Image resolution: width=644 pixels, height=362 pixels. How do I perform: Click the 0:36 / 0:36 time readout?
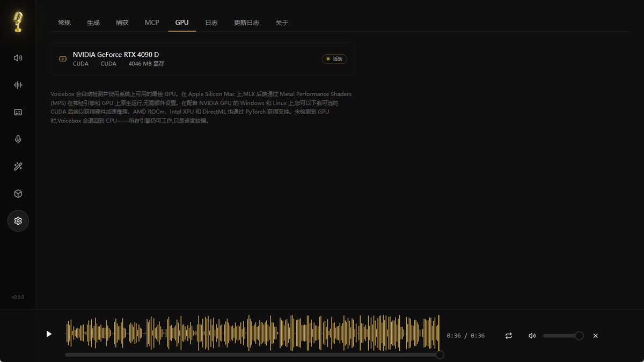[x=466, y=336]
